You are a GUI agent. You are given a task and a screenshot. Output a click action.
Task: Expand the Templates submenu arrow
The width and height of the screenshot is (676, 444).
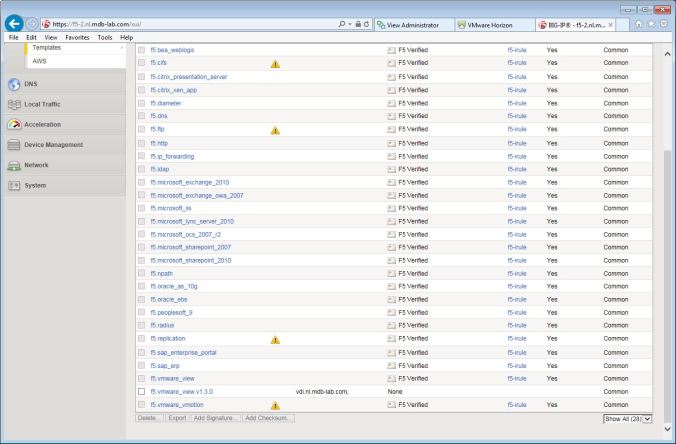pyautogui.click(x=122, y=47)
